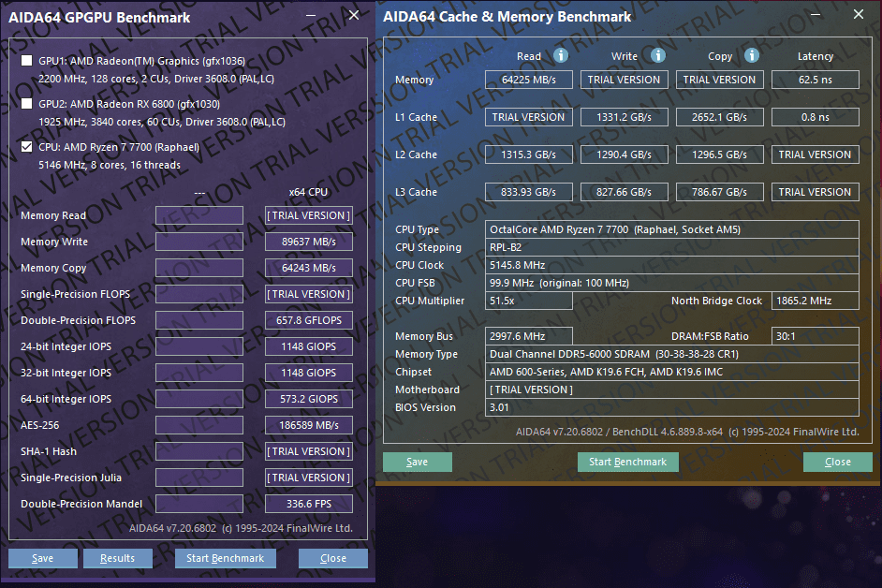Click L1 Cache Write 1331.2 GB/s value

click(x=625, y=117)
